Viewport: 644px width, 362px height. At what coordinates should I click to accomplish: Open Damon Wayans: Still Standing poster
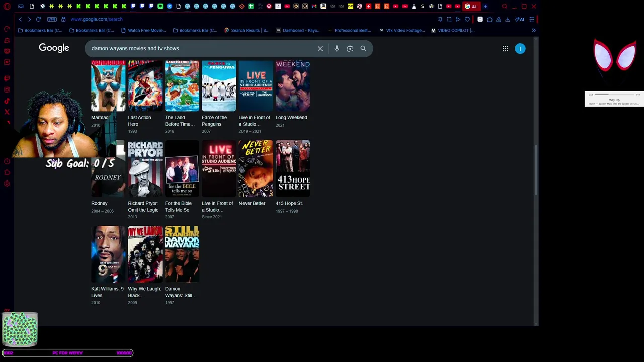click(182, 254)
